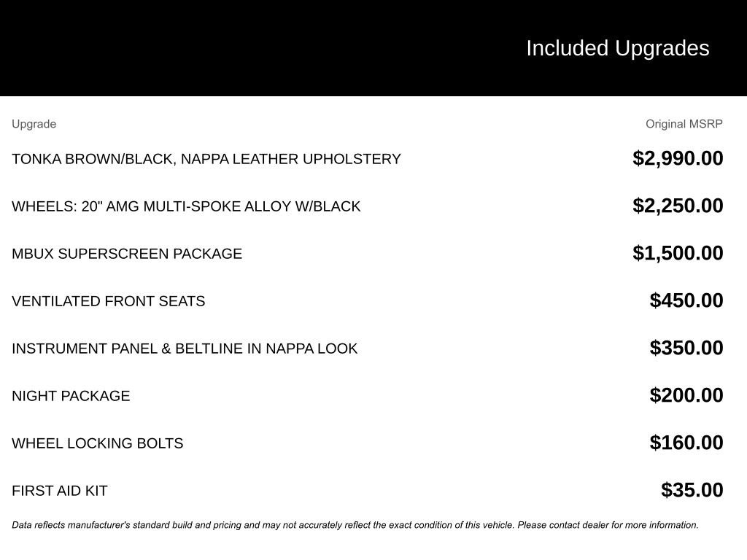747x560 pixels.
Task: Select the Tonka Brown/Black Nappa Leather Upholstery row
Action: tap(206, 159)
